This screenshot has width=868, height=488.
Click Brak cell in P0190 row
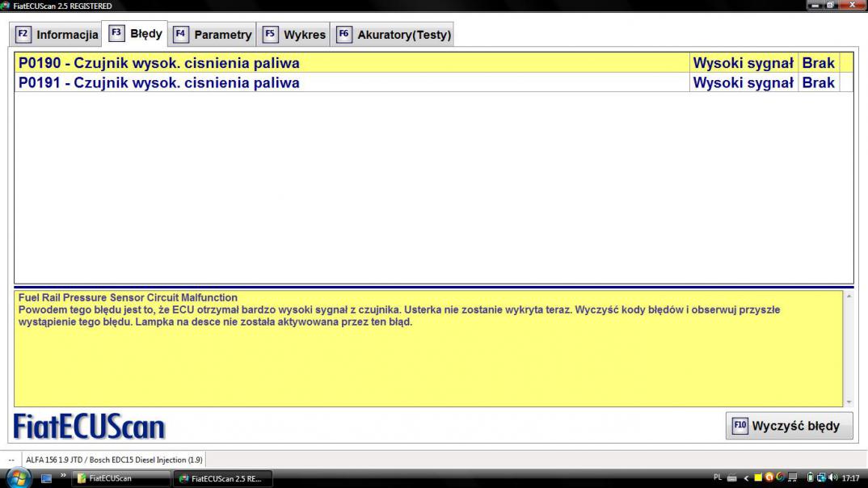[818, 62]
